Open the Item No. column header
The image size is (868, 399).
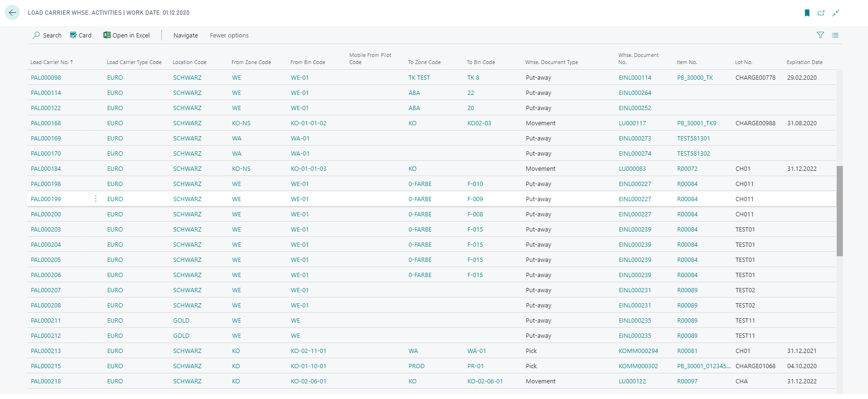pos(687,62)
